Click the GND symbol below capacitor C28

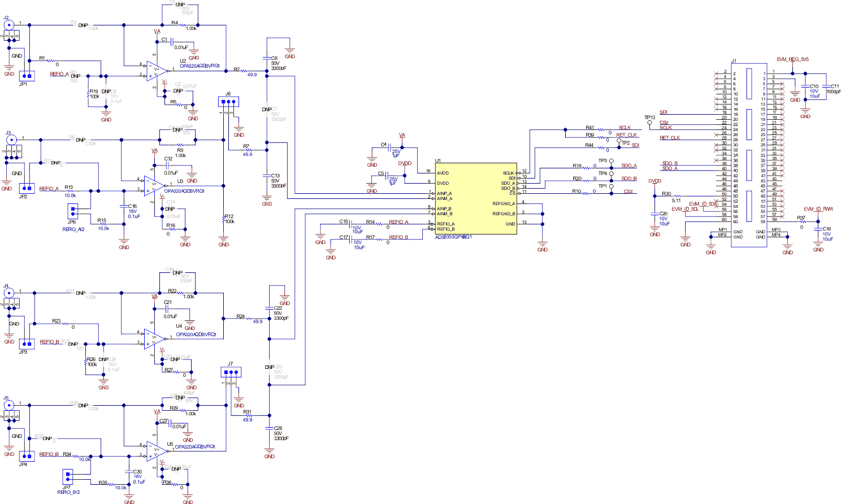(268, 450)
